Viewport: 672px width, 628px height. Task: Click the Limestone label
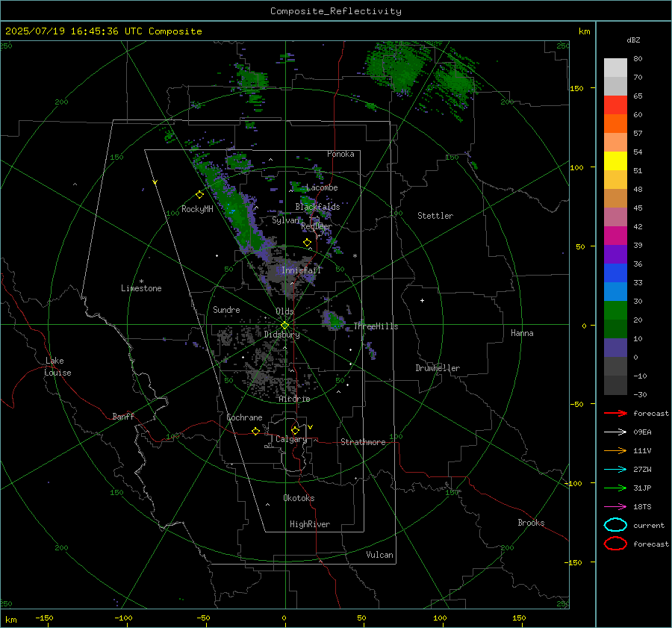pyautogui.click(x=141, y=288)
